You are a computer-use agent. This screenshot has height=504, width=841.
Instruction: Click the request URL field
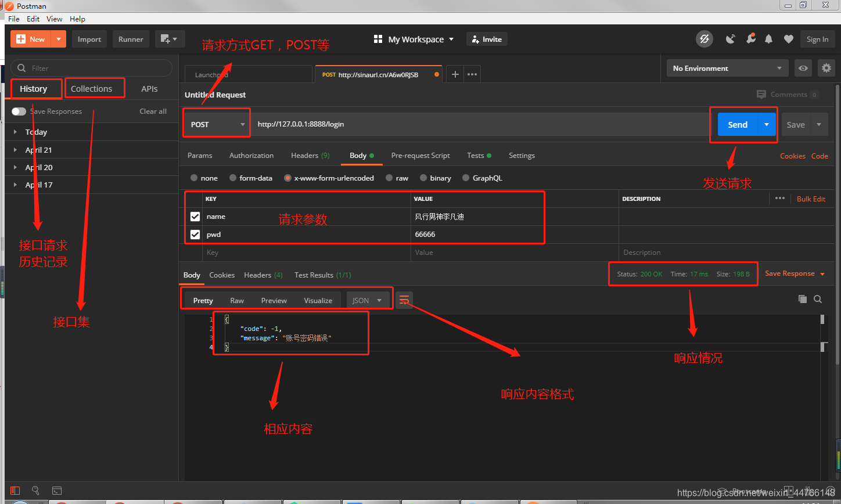click(x=481, y=124)
